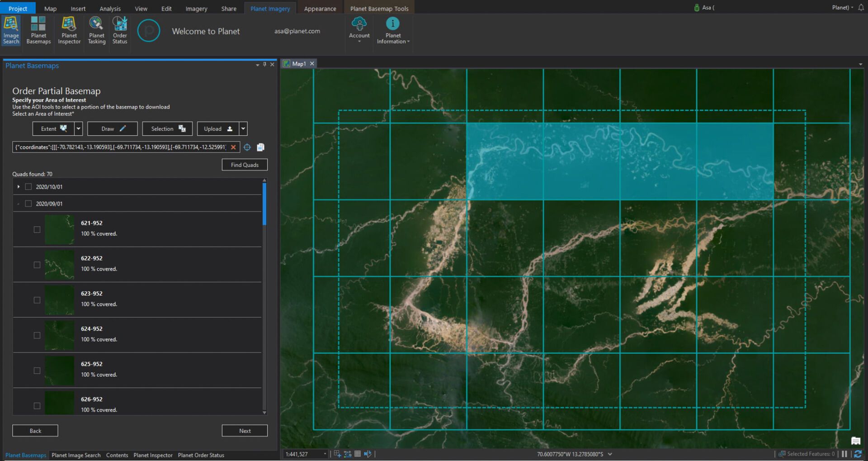
Task: Proceed with the Next button
Action: tap(245, 431)
